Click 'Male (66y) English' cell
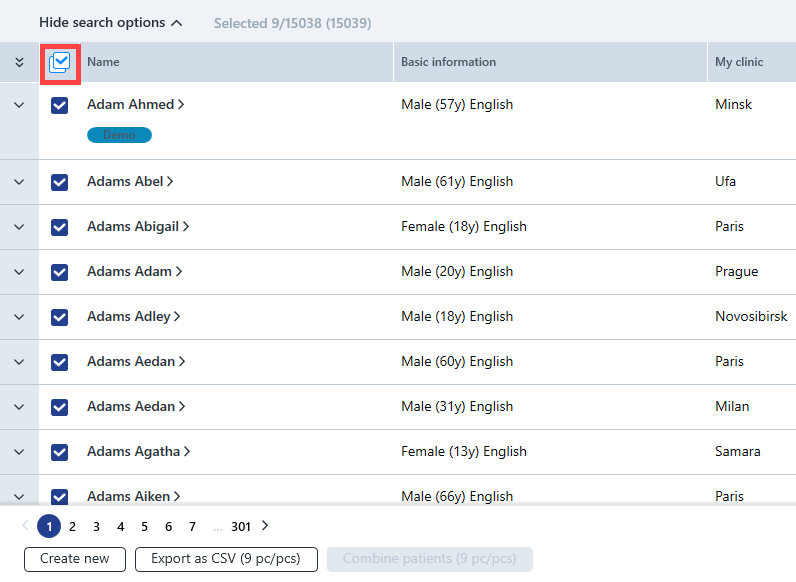The height and width of the screenshot is (582, 796). coord(457,496)
